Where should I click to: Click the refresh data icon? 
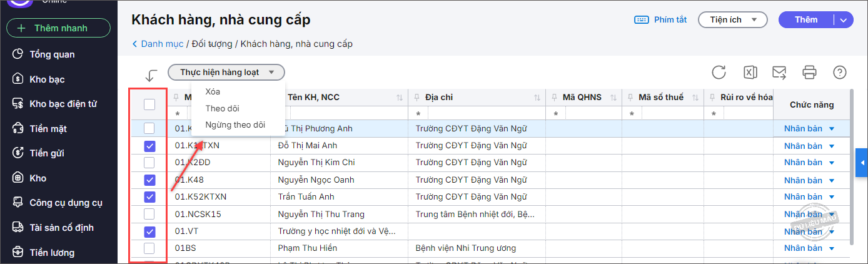(x=719, y=73)
